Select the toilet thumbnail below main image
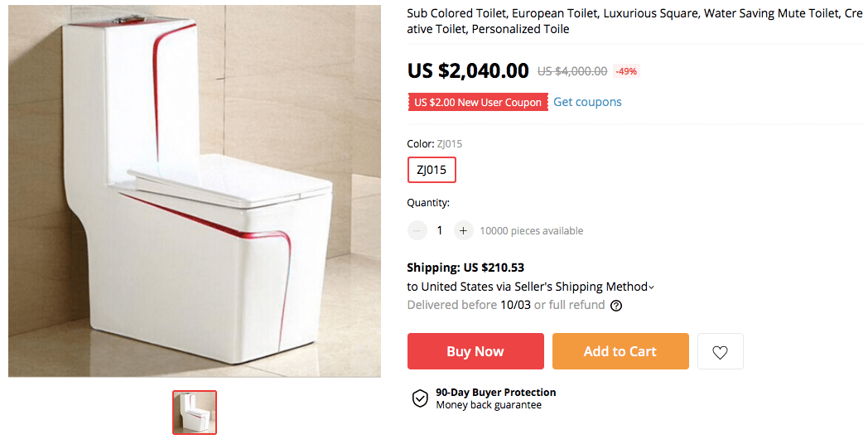Screen dimensions: 868x444 195,412
